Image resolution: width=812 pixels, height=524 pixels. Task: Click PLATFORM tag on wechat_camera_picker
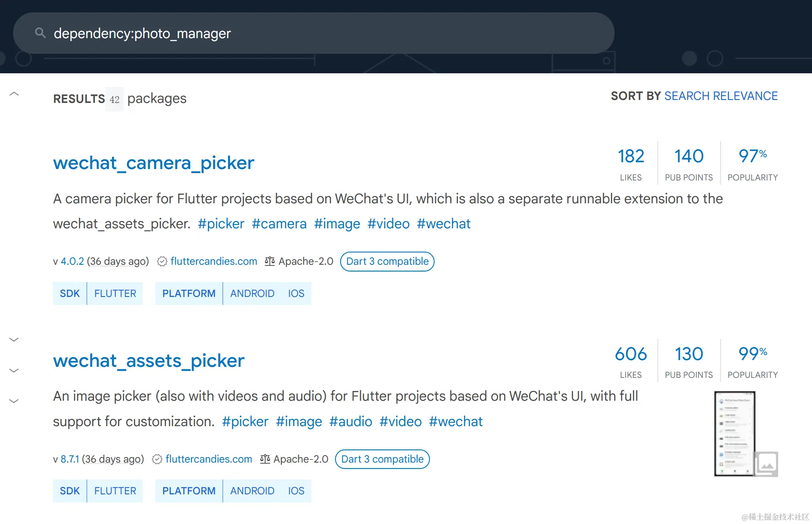189,294
